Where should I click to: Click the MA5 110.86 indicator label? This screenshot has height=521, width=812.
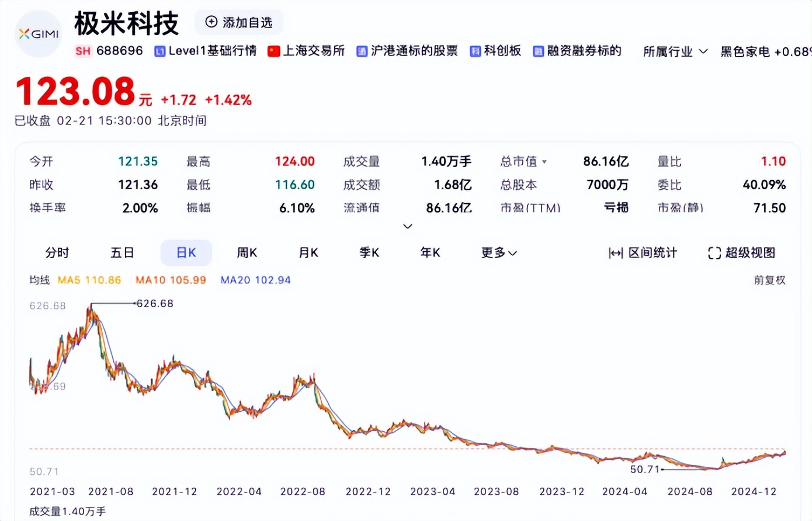(x=89, y=280)
